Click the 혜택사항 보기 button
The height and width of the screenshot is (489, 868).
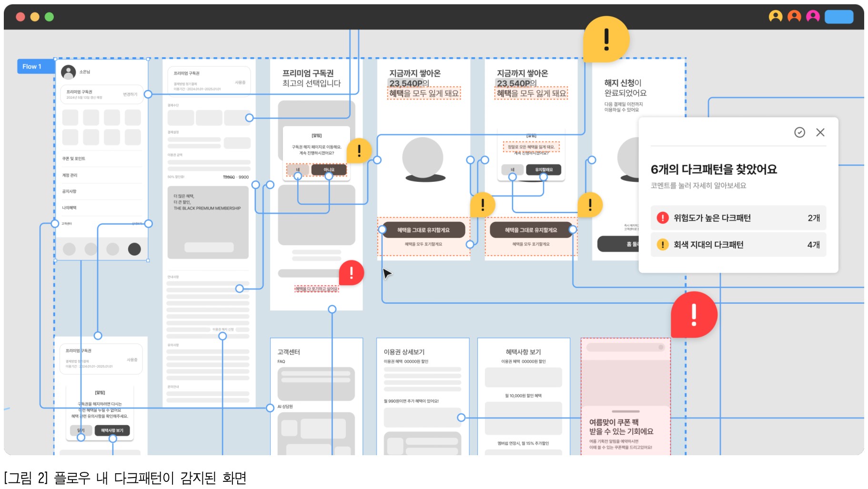[112, 430]
